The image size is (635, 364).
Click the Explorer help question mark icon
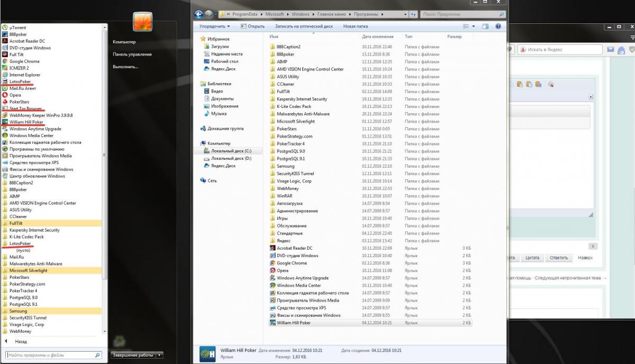coord(498,26)
